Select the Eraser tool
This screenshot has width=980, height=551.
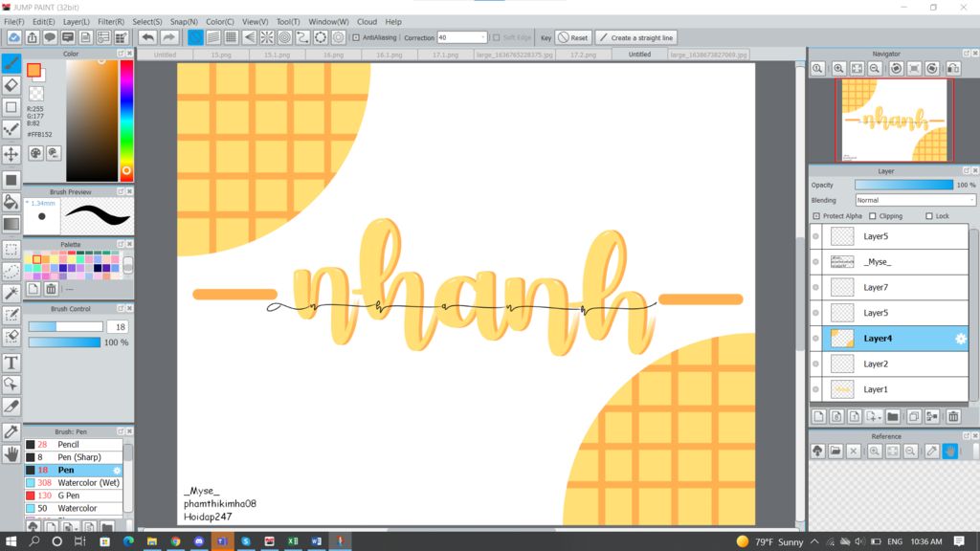[x=11, y=85]
